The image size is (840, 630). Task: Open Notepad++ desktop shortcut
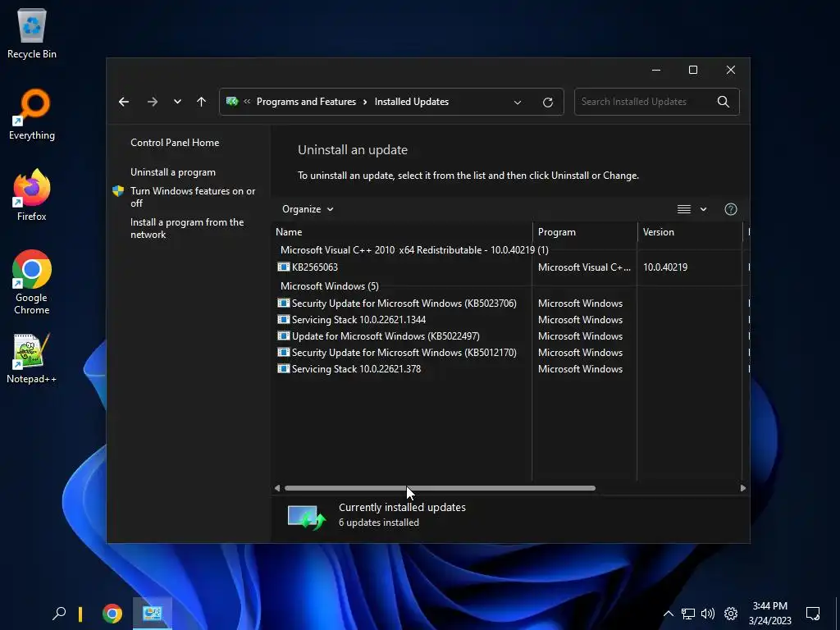pos(32,359)
